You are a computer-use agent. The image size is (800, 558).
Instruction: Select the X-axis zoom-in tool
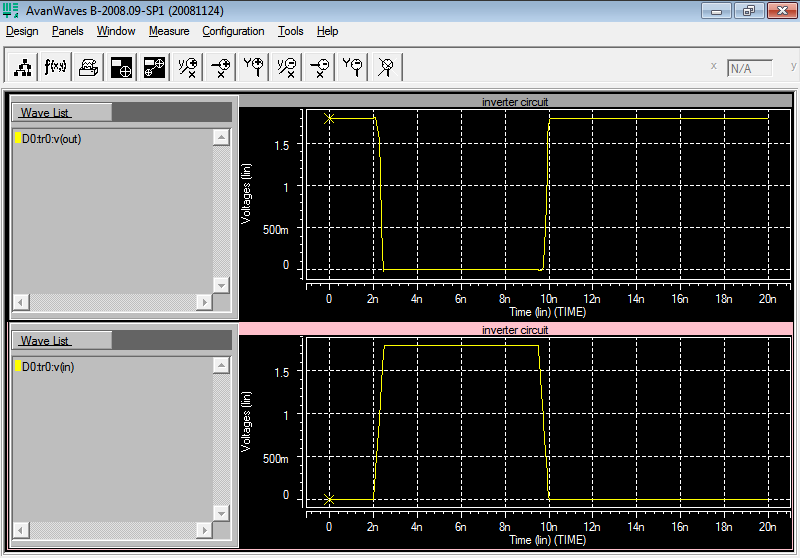(220, 67)
